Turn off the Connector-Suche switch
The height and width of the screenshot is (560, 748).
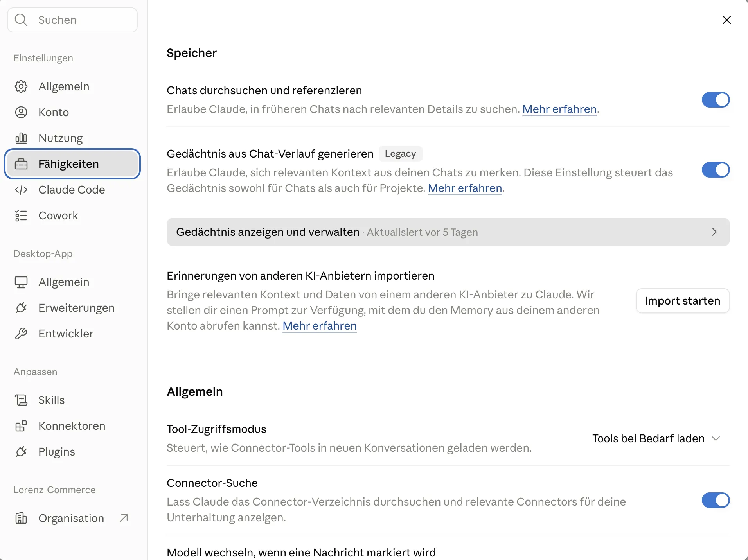[716, 500]
